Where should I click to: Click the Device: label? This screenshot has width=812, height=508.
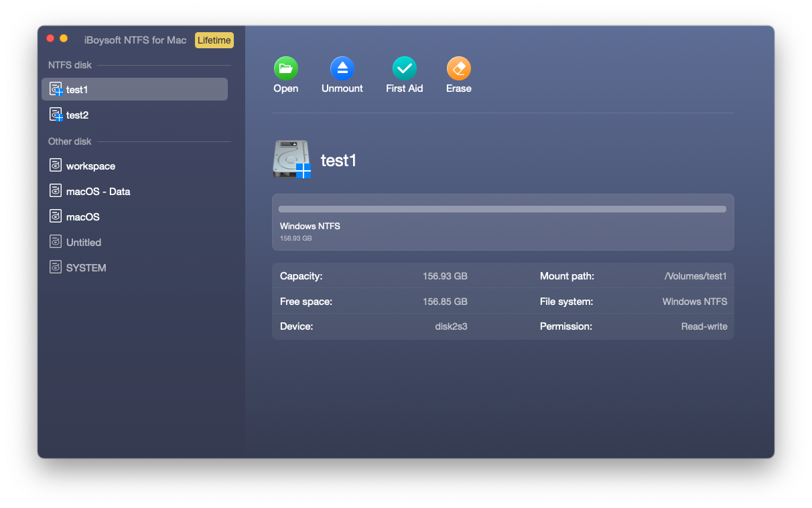pos(296,327)
